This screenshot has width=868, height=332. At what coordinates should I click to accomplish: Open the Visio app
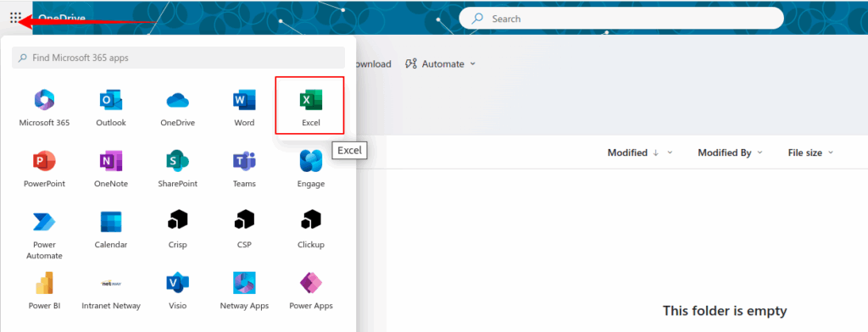coord(178,290)
